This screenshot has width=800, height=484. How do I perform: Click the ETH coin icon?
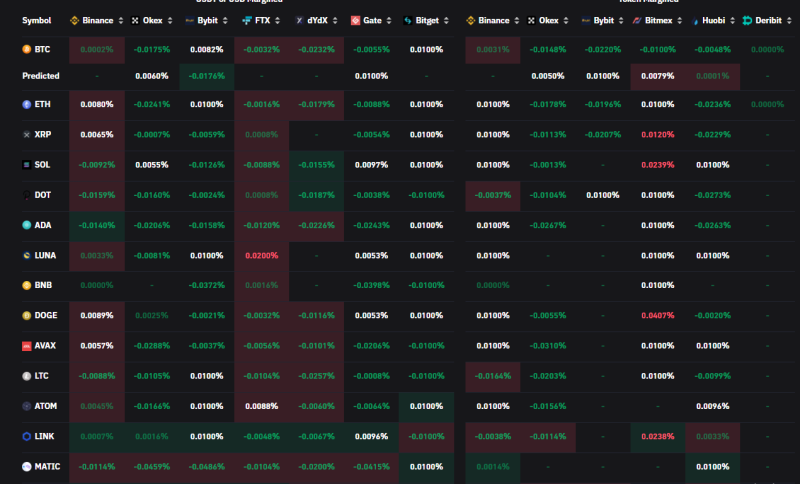coord(27,105)
